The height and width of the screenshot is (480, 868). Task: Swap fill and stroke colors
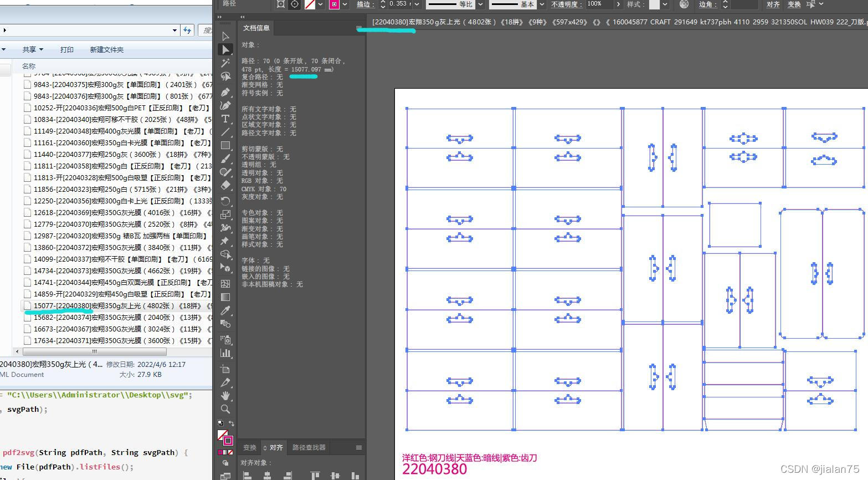232,423
